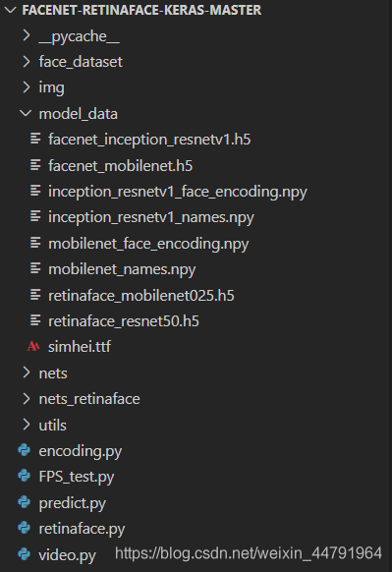
Task: Select the nets_retinaface folder name
Action: 89,399
